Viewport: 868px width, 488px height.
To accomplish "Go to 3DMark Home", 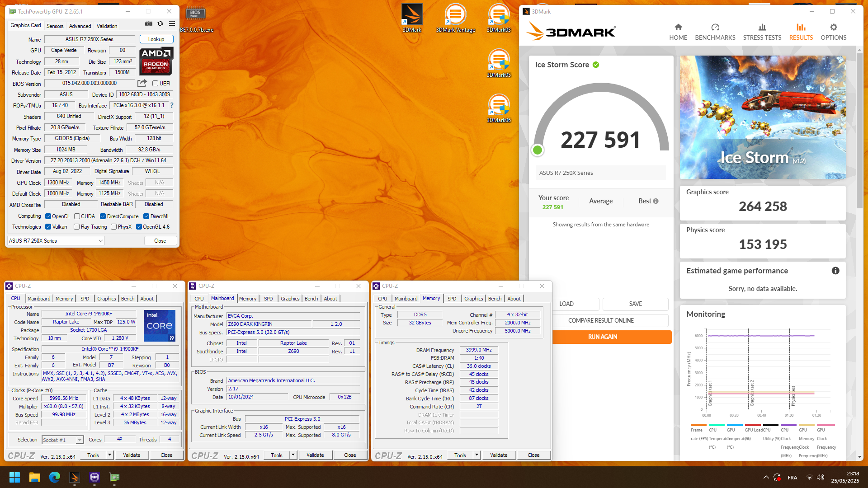I will click(678, 32).
